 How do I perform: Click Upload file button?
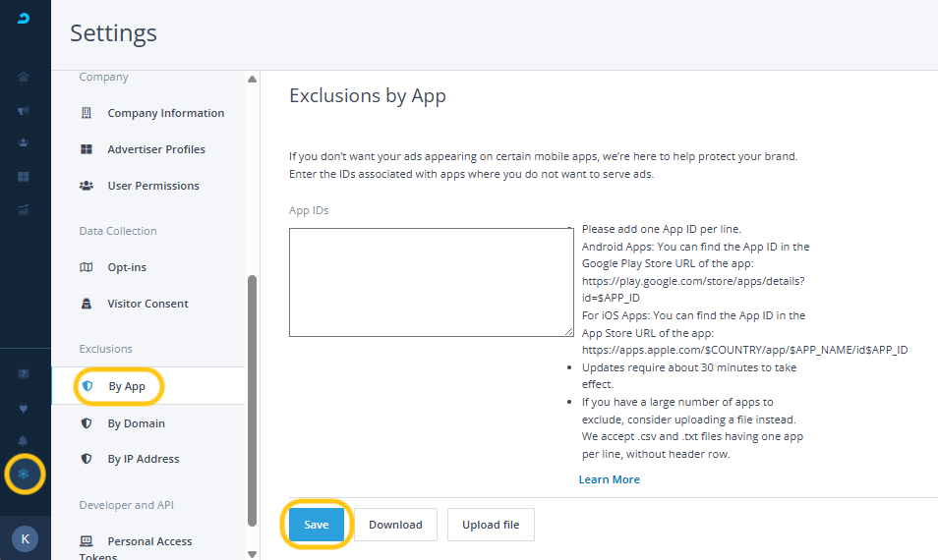(x=491, y=525)
